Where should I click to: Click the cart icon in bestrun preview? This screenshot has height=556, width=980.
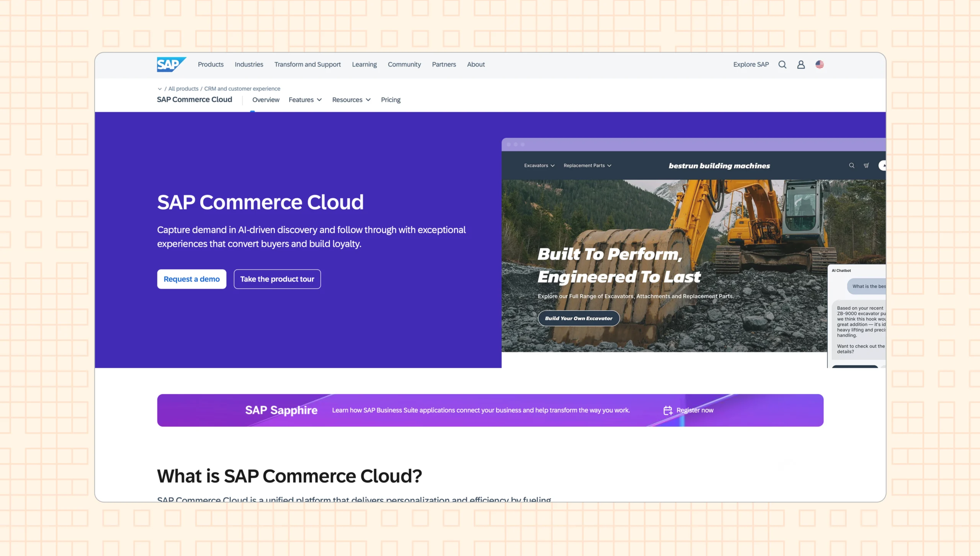pos(866,165)
